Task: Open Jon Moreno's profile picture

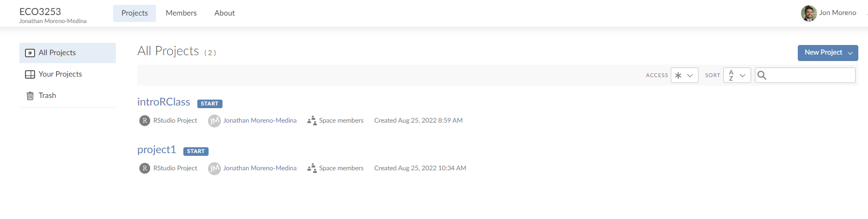Action: (x=808, y=13)
